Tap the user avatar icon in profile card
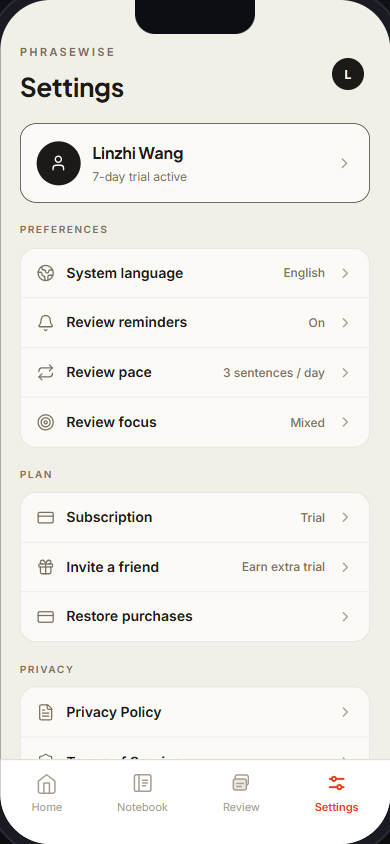 [x=59, y=163]
